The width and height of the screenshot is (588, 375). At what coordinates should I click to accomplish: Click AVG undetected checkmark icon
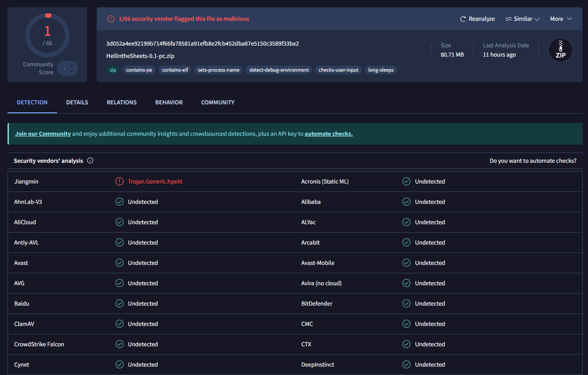[120, 283]
